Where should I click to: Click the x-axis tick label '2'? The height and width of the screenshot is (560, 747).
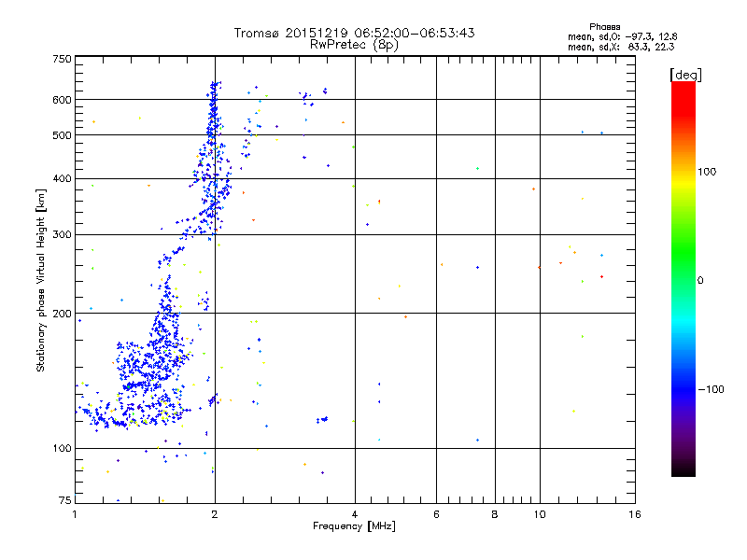coord(215,514)
